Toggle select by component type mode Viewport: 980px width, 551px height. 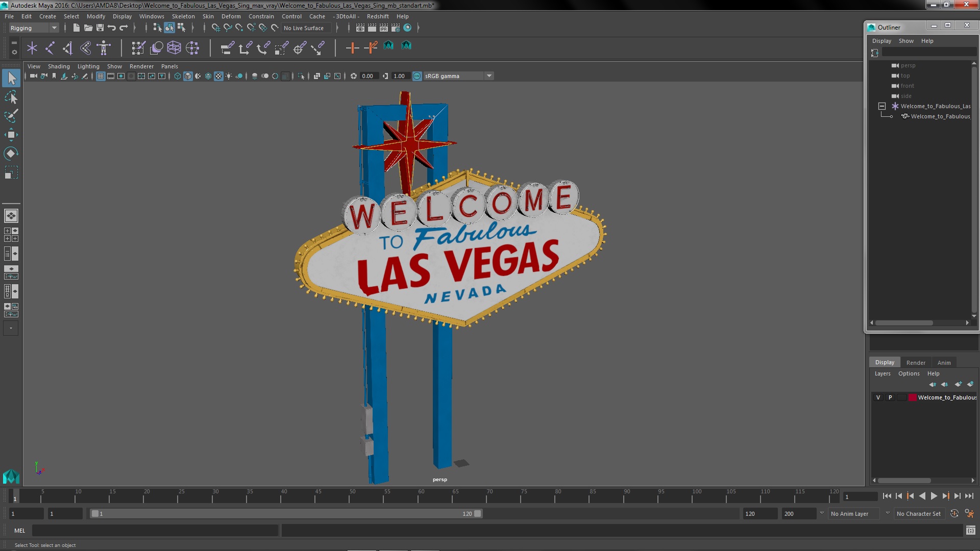pyautogui.click(x=181, y=28)
